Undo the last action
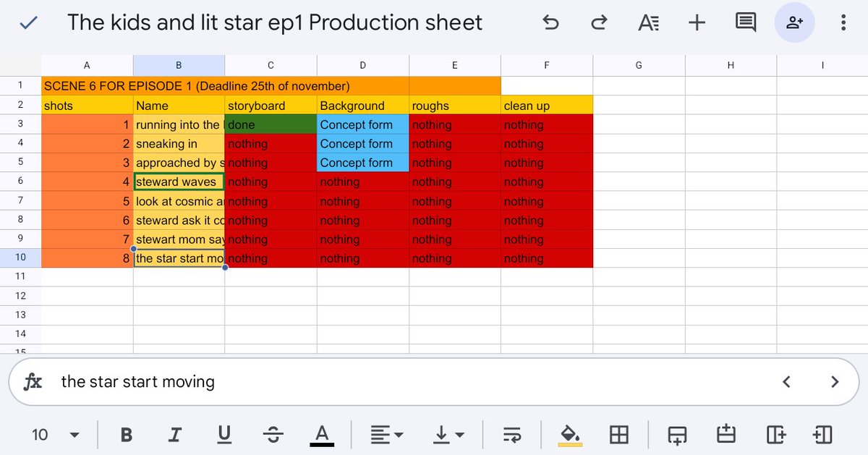This screenshot has height=455, width=868. click(x=551, y=22)
